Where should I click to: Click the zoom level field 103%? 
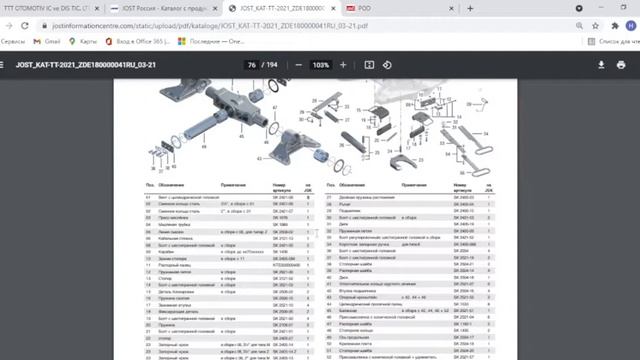click(321, 65)
